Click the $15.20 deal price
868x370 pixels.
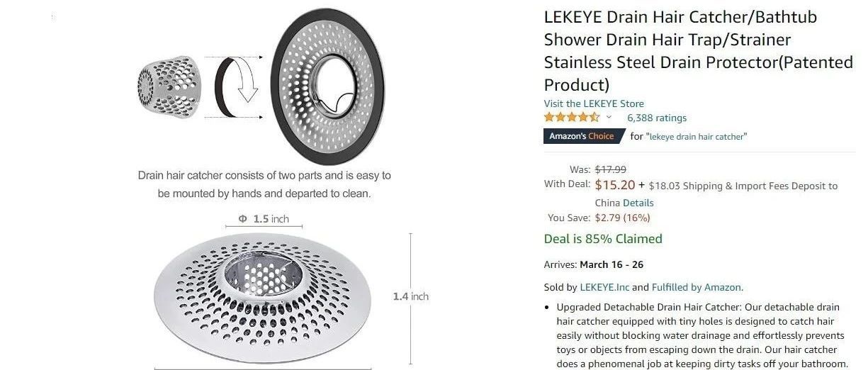point(614,185)
